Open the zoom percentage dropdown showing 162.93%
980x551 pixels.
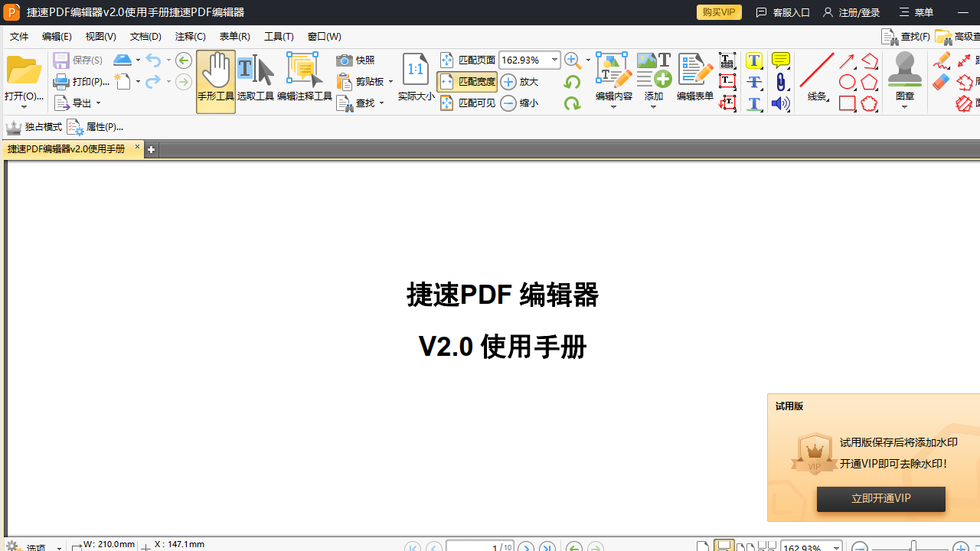coord(554,60)
